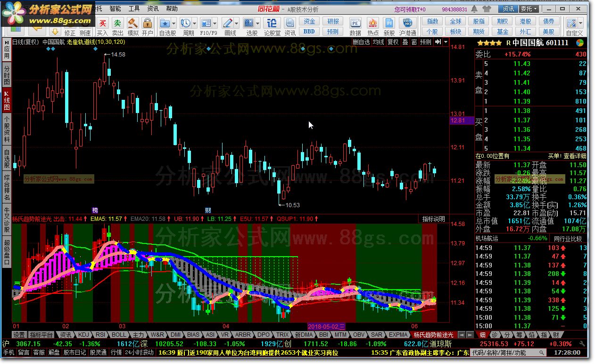The image size is (595, 364).
Task: Click the PE 数据 icon
Action: click(x=355, y=23)
